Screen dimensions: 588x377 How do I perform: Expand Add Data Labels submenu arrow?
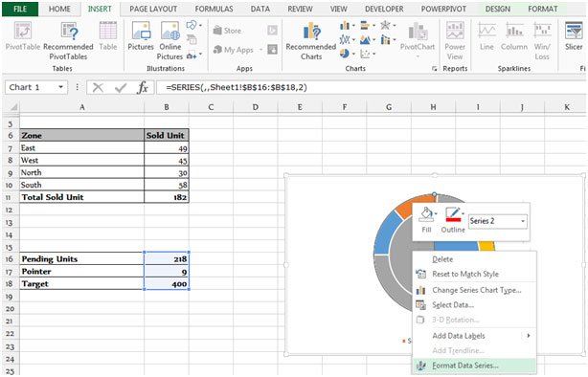[529, 336]
